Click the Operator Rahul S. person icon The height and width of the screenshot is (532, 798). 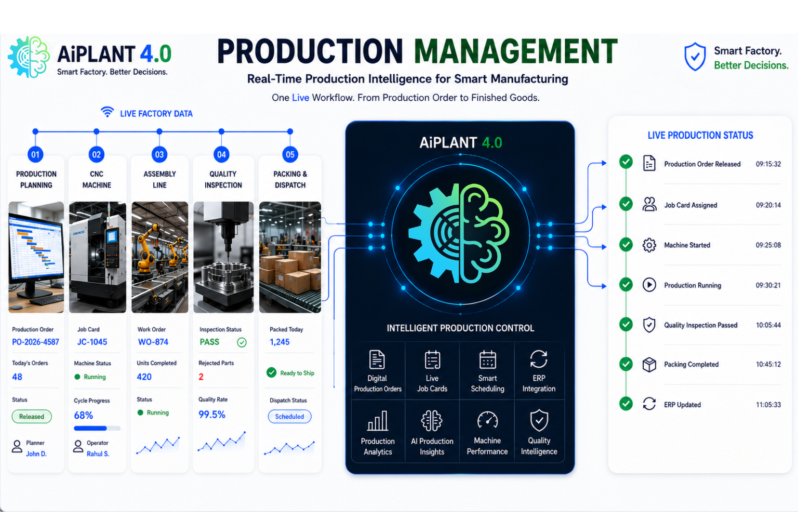(78, 446)
